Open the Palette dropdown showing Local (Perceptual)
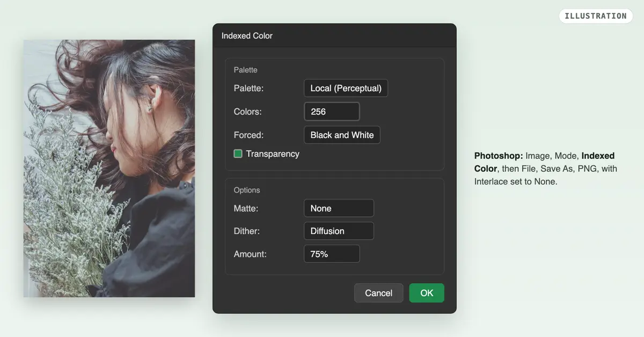The image size is (644, 337). pos(346,88)
